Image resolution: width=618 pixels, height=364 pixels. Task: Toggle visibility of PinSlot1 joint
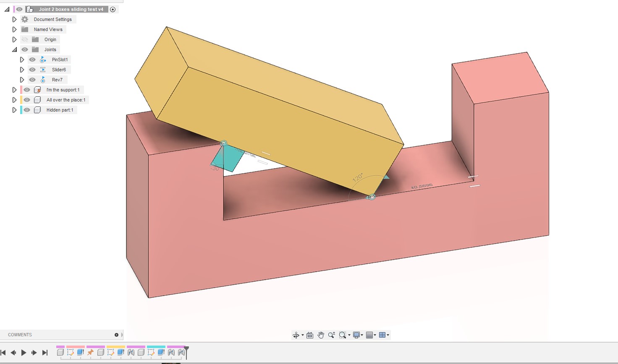(32, 60)
